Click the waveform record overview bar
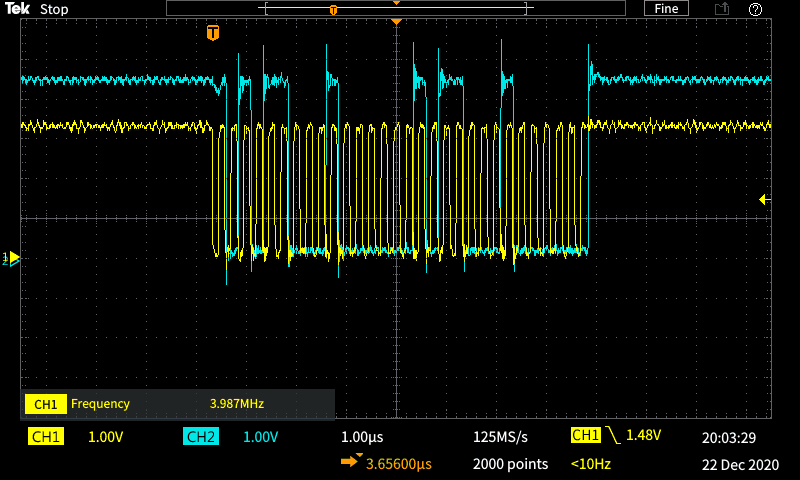Viewport: 800px width, 480px height. click(397, 9)
